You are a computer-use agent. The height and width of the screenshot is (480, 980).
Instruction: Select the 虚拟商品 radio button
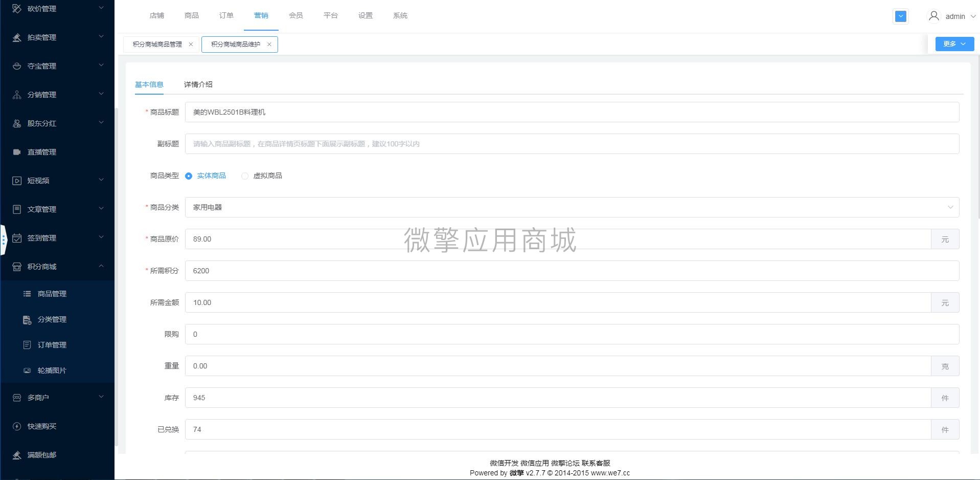pos(245,176)
